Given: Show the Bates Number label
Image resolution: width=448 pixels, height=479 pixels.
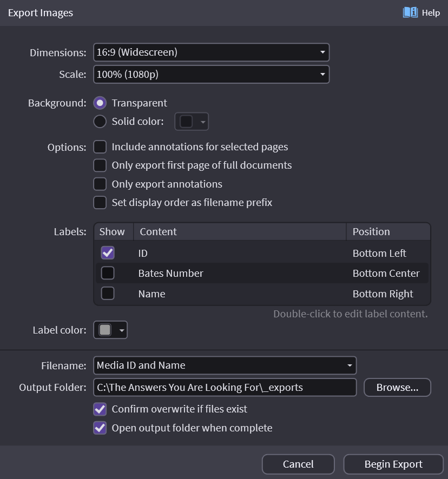Looking at the screenshot, I should [x=108, y=273].
